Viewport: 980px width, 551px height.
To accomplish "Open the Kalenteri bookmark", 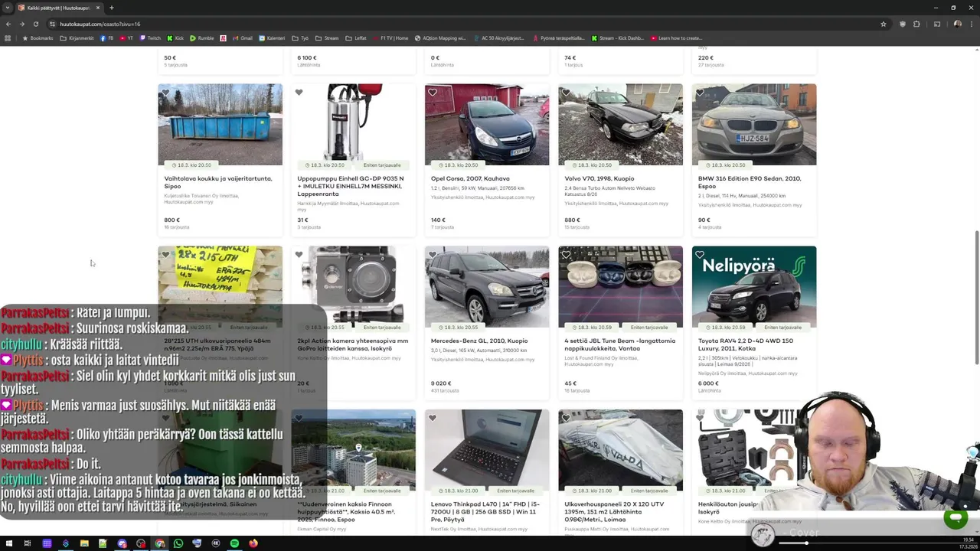I will pyautogui.click(x=272, y=38).
